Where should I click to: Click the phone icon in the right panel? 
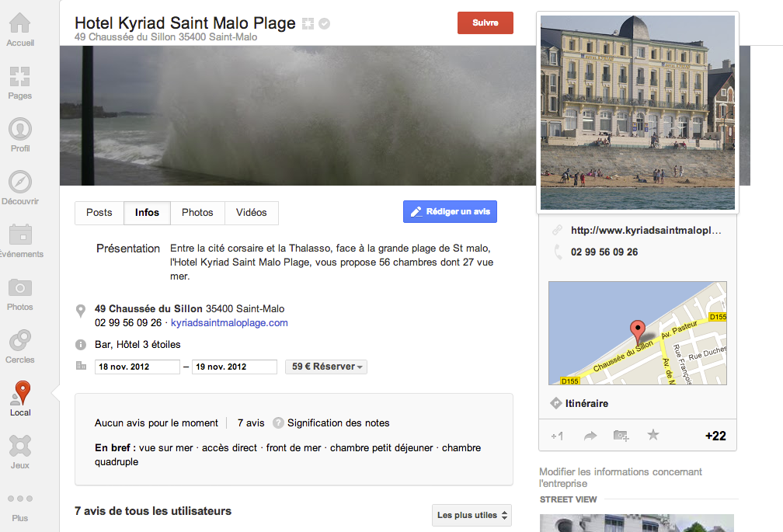click(x=558, y=252)
